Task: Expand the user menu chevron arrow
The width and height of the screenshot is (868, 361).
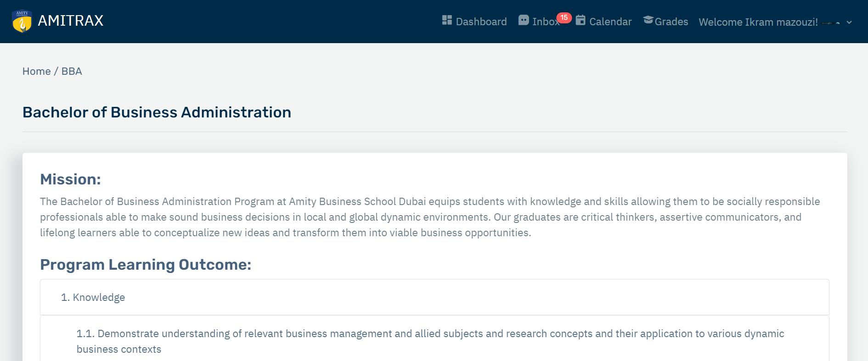Action: pos(849,22)
